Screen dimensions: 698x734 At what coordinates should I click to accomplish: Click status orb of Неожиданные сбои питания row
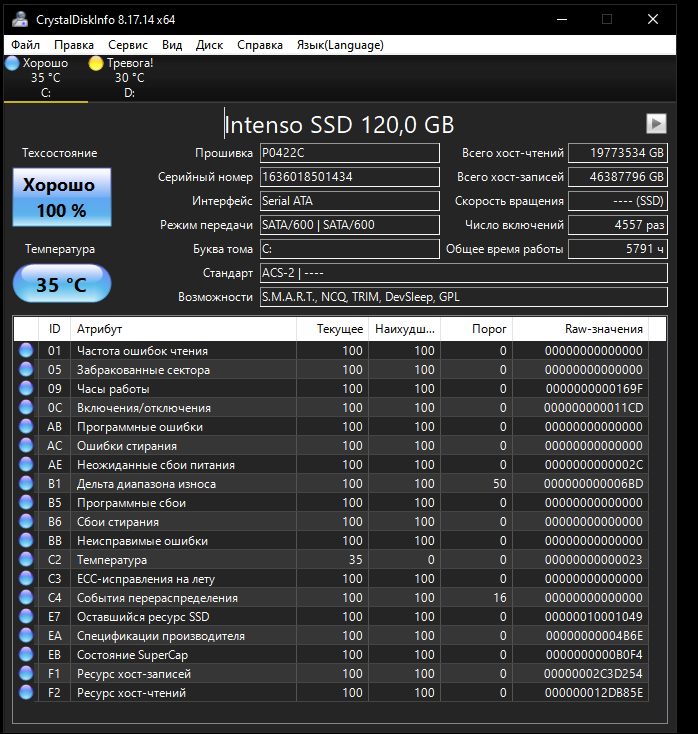tap(26, 465)
